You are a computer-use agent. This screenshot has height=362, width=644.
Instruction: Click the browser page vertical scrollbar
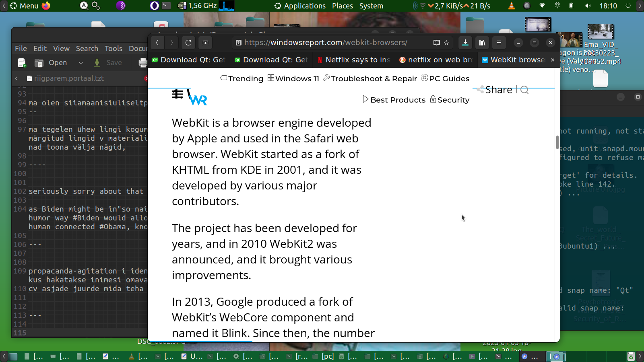557,142
